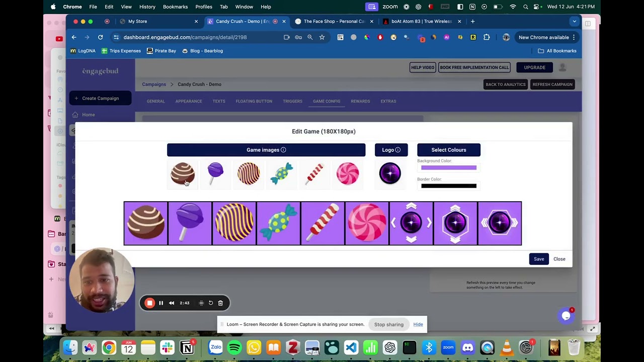The width and height of the screenshot is (644, 362).
Task: Close the Edit Game dialog
Action: [x=559, y=259]
